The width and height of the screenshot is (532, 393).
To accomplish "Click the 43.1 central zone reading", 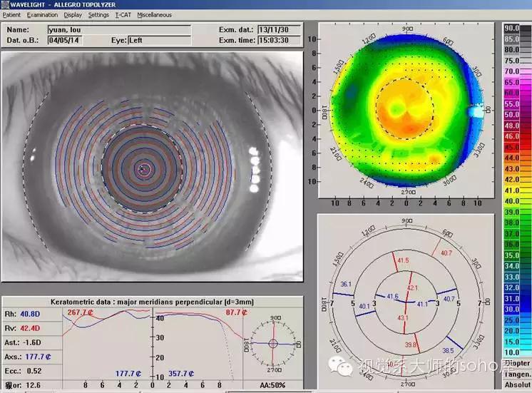I will point(403,318).
